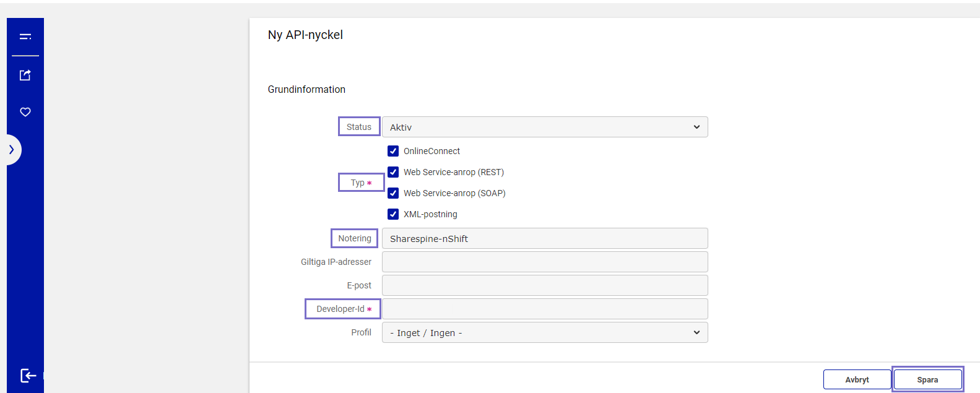Click the share/export icon in sidebar
The height and width of the screenshot is (393, 980).
coord(25,75)
